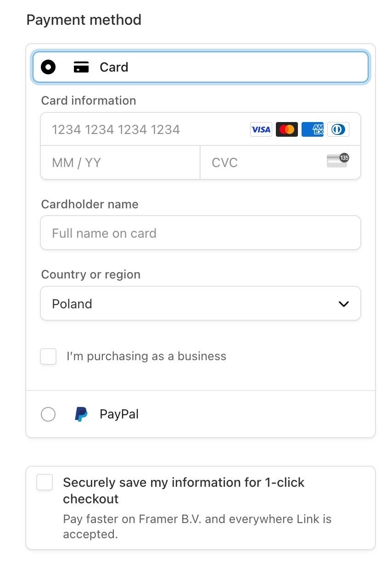Click the Mastercard logo icon
The image size is (392, 568).
coord(287,129)
